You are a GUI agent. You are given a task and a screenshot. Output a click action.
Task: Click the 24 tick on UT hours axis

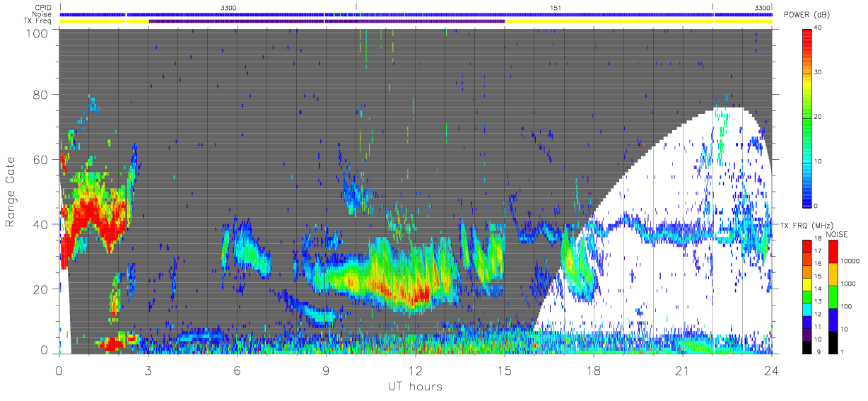[772, 369]
